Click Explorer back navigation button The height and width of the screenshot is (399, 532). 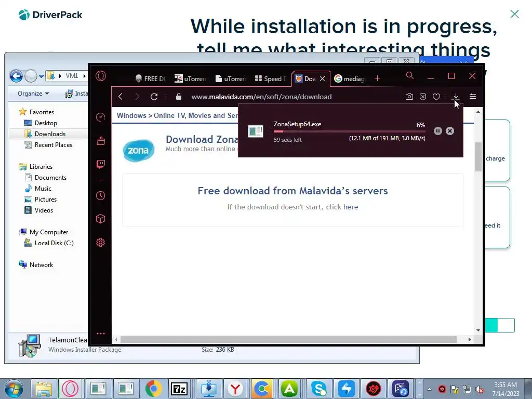click(x=16, y=76)
